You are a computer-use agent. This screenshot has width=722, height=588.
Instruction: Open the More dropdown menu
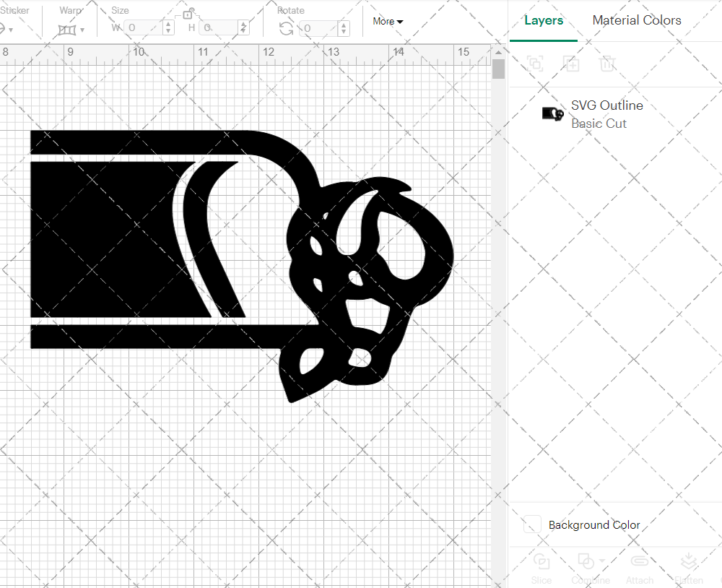point(388,21)
